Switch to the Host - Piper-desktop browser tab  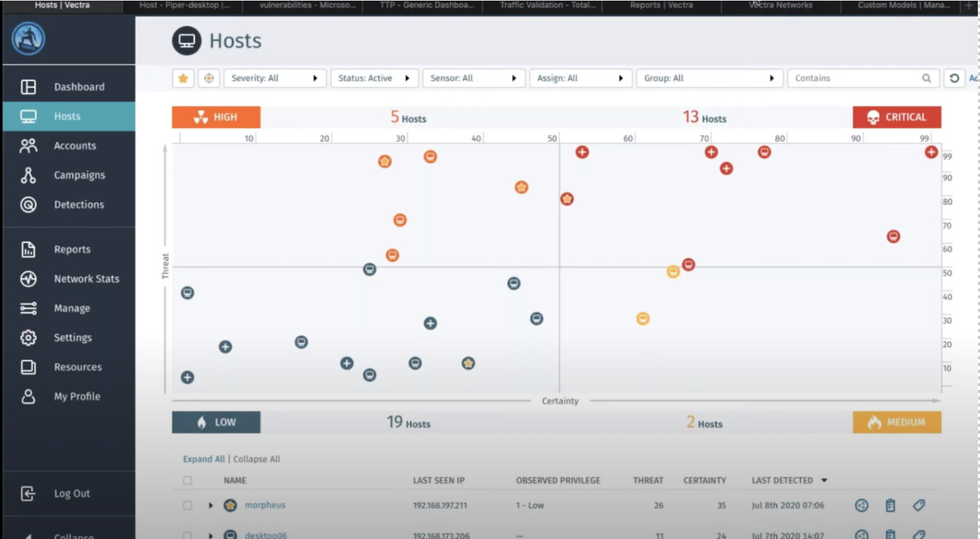pyautogui.click(x=183, y=5)
